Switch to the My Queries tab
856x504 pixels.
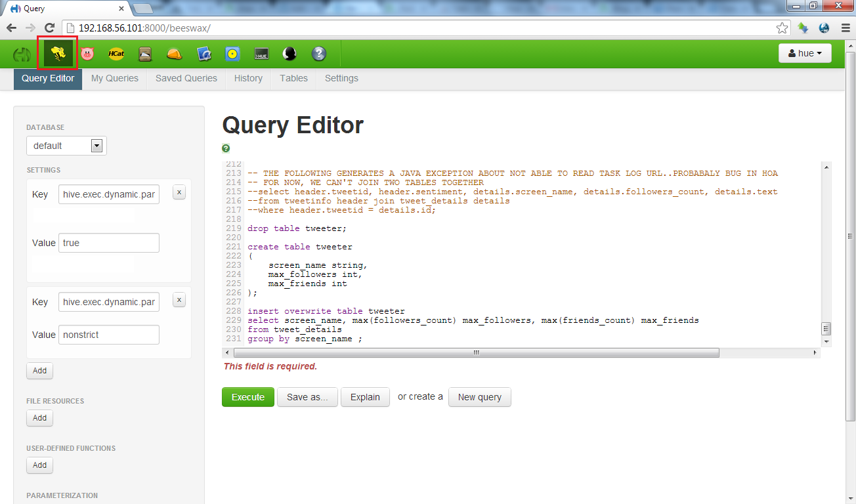pos(115,78)
